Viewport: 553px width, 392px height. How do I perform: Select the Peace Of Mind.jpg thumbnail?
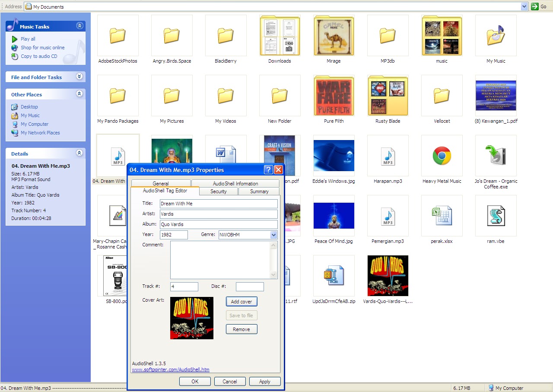tap(334, 216)
